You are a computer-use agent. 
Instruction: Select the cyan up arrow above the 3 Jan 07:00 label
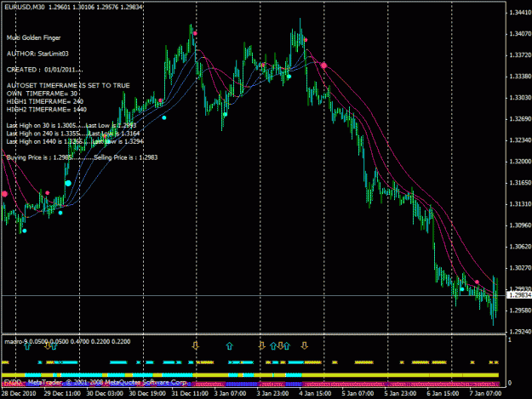[230, 345]
